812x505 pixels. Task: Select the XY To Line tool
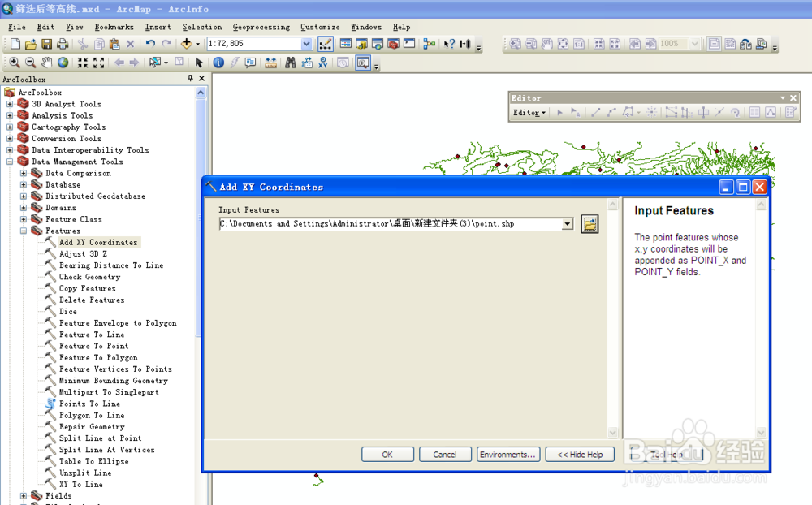[80, 484]
